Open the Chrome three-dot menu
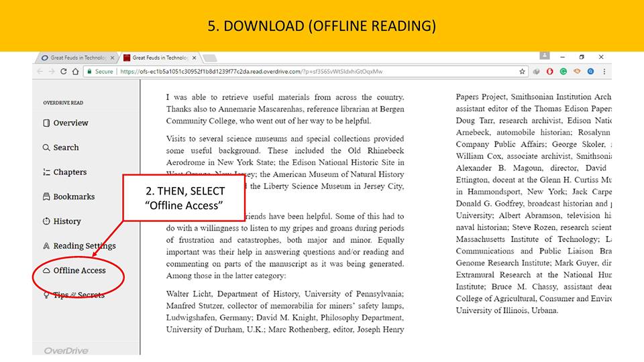Viewport: 644px width, 362px height. click(604, 72)
